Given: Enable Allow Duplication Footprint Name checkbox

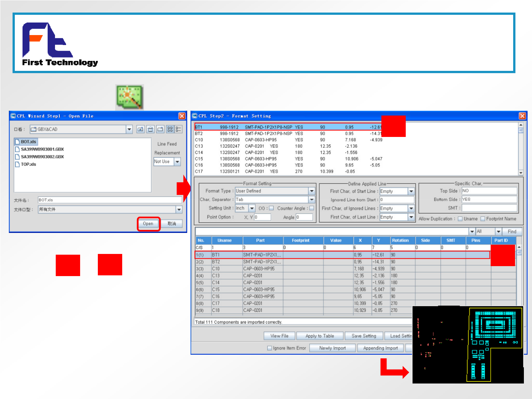Looking at the screenshot, I should (x=483, y=219).
